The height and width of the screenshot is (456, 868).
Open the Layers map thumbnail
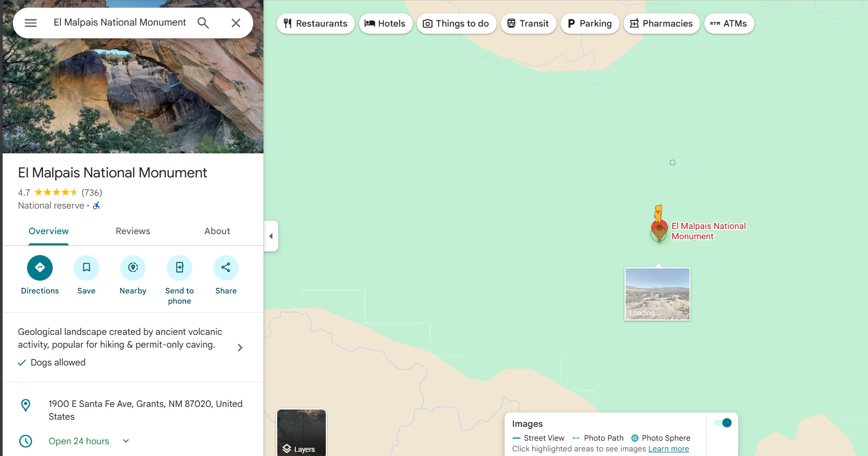pos(301,432)
